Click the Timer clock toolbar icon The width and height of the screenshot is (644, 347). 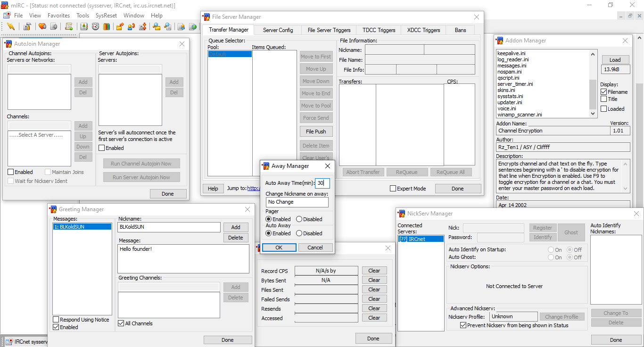click(95, 26)
